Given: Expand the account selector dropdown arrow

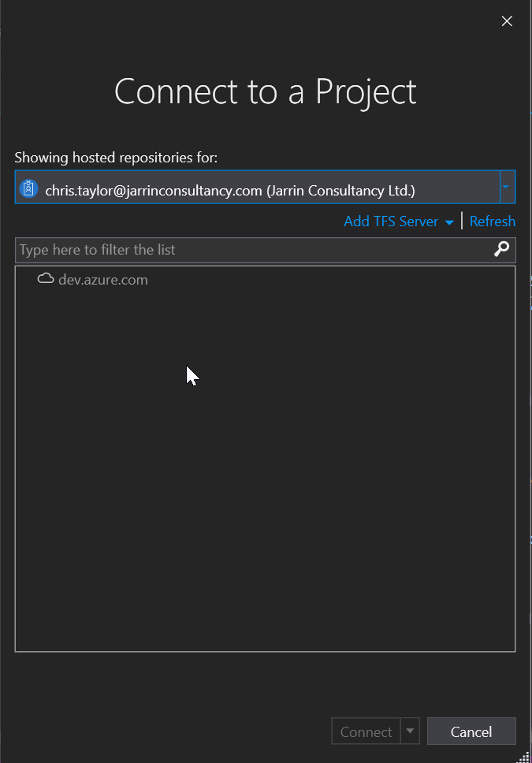Looking at the screenshot, I should coord(508,188).
